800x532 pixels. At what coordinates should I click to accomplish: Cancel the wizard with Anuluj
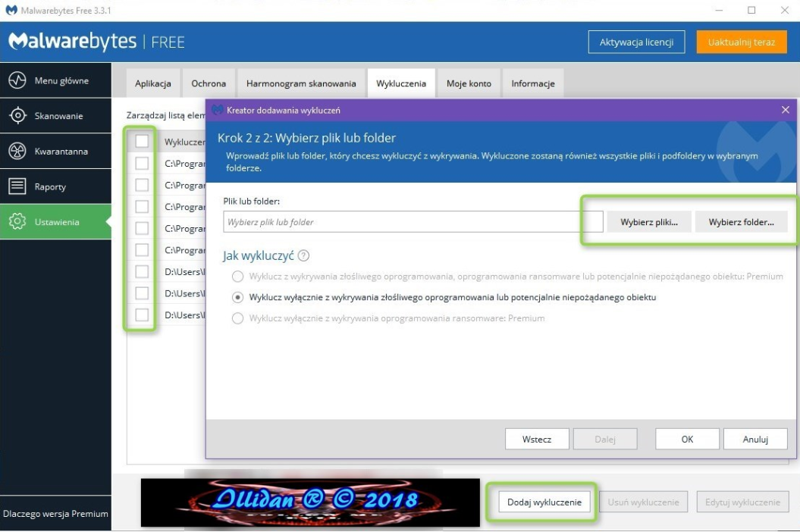click(755, 440)
